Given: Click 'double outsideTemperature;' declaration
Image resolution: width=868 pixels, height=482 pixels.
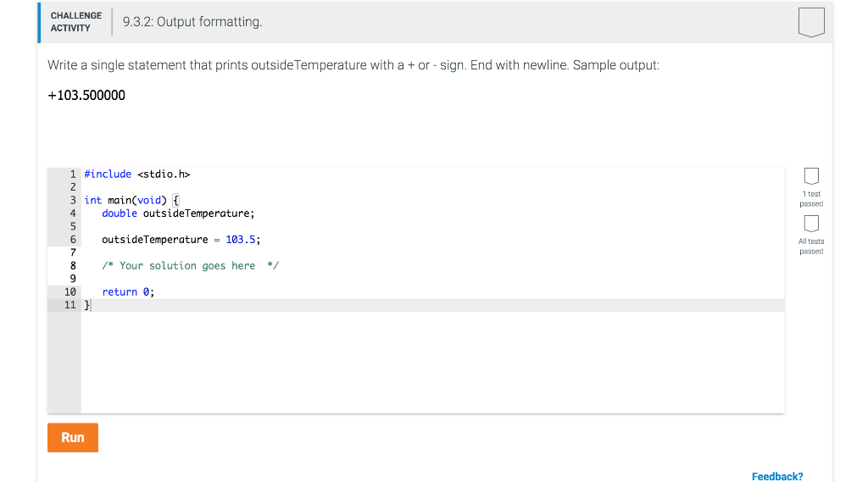Looking at the screenshot, I should click(x=178, y=213).
